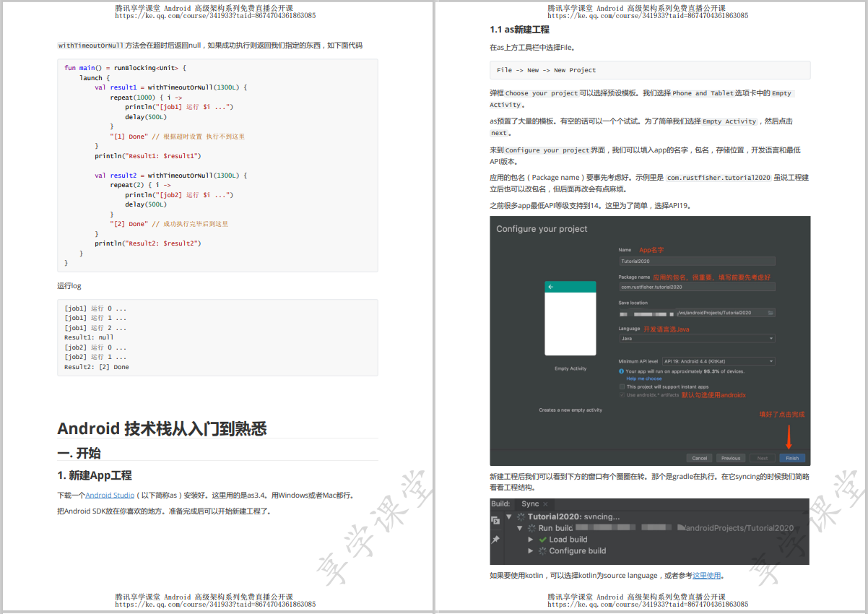Click the right page top header URL

648,15
